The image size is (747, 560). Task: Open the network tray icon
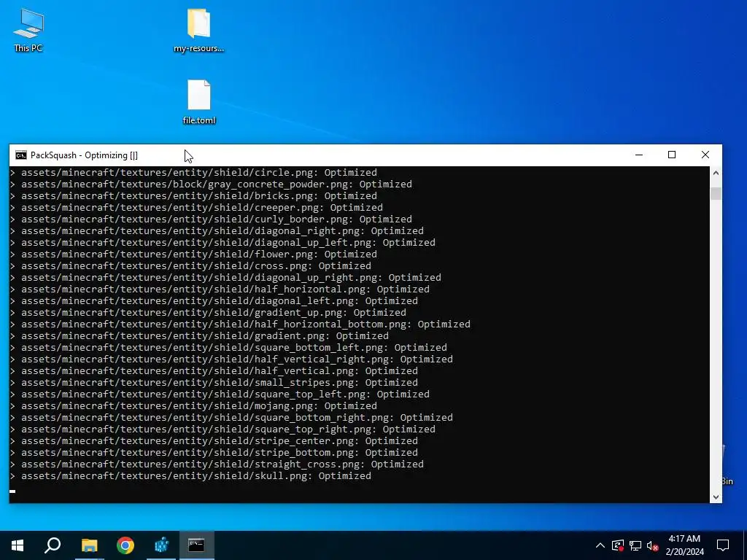click(x=635, y=545)
